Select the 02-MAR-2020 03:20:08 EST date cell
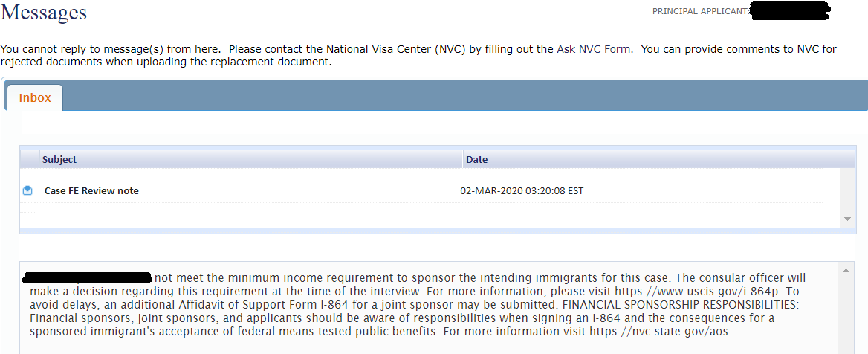The height and width of the screenshot is (354, 868). 522,191
